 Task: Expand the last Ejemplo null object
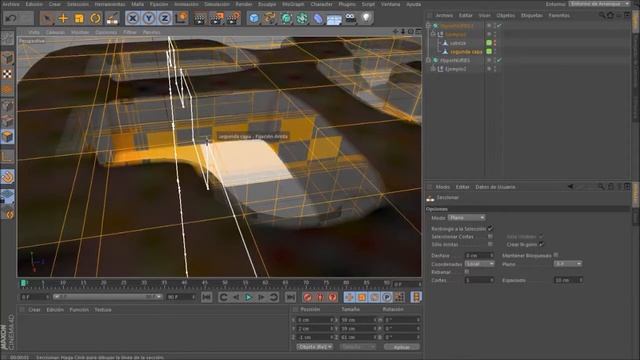433,69
